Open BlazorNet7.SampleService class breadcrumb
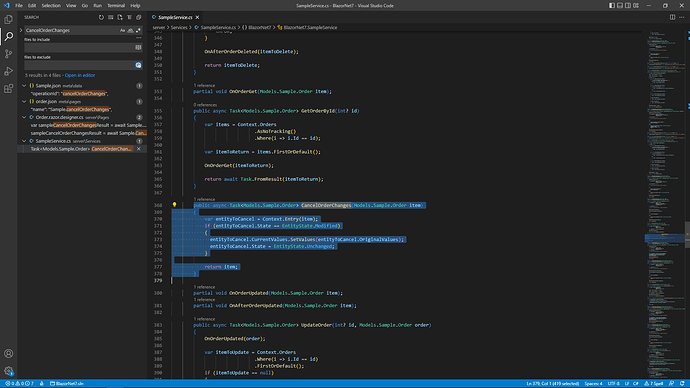 (308, 27)
